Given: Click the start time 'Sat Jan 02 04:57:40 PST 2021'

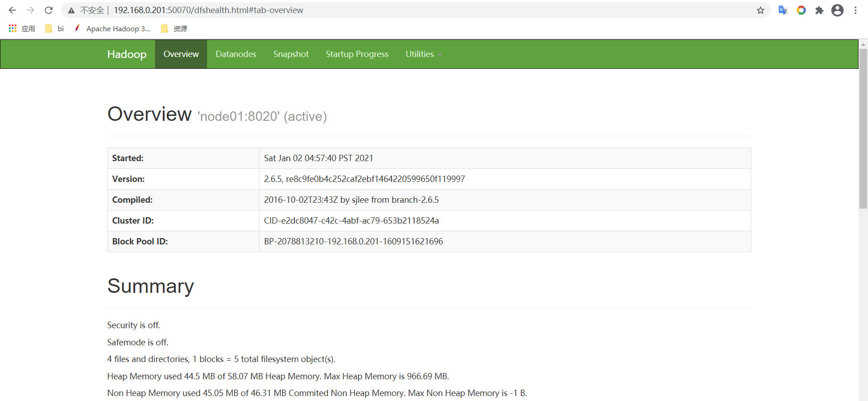Looking at the screenshot, I should pyautogui.click(x=319, y=158).
